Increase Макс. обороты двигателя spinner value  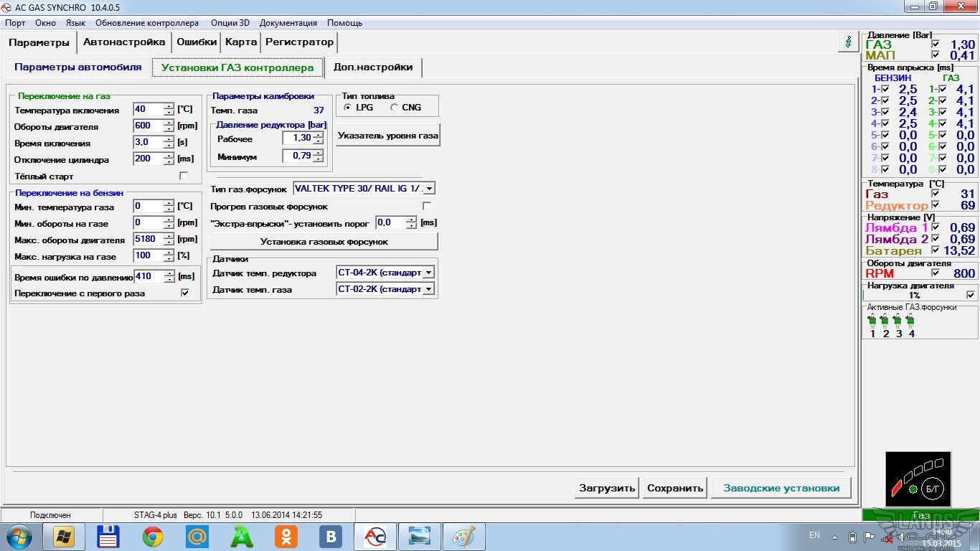coord(169,237)
